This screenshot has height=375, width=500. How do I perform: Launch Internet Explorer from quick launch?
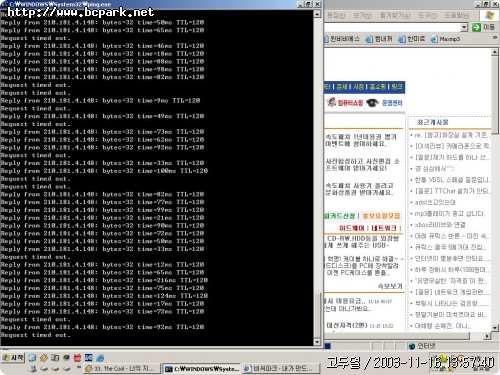pos(100,358)
